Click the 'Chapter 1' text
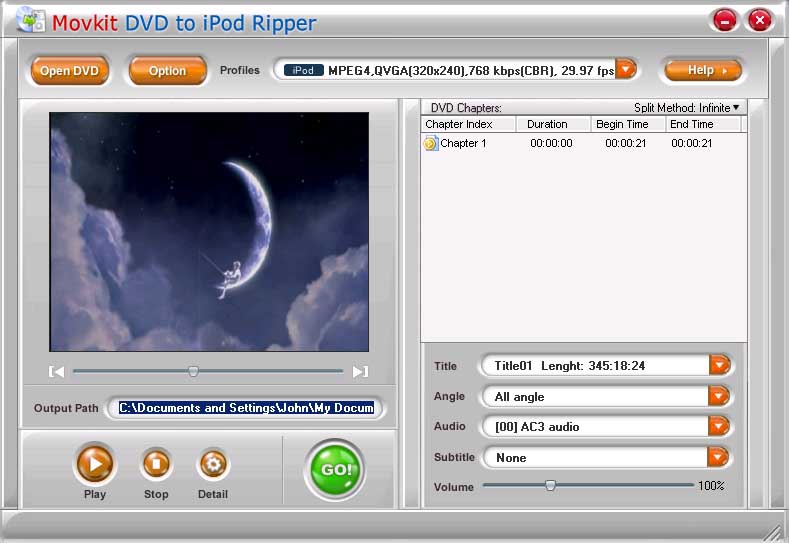The image size is (789, 543). 463,143
